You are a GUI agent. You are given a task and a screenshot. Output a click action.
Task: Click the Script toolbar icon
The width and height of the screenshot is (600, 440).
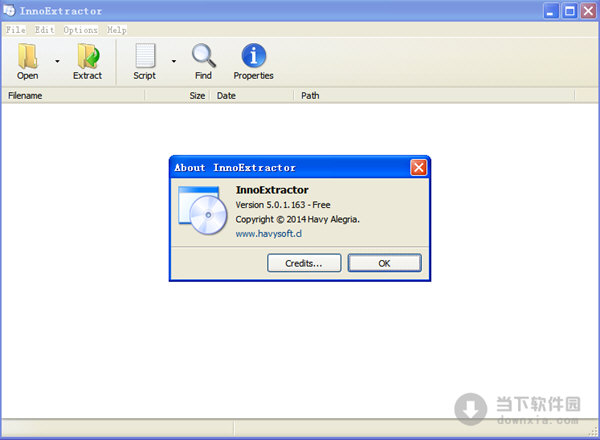pyautogui.click(x=145, y=56)
